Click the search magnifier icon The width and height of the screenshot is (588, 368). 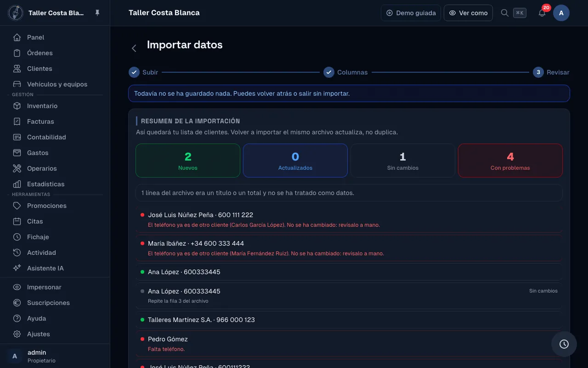pos(504,13)
